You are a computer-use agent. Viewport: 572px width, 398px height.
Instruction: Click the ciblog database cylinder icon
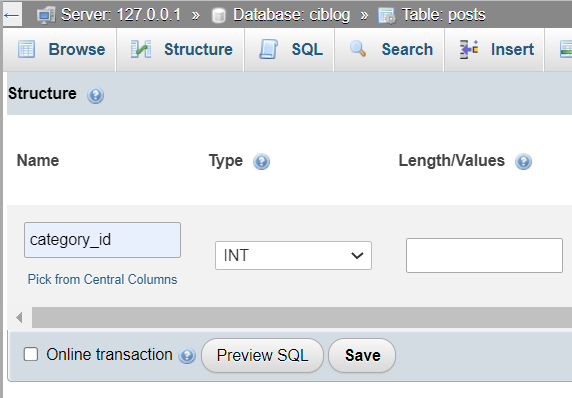coord(219,16)
